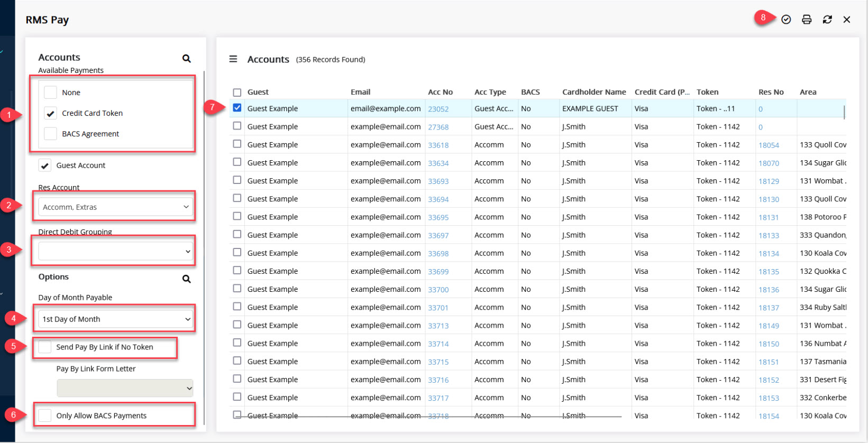Screen dimensions: 868x443
Task: Sort by the Res No column header
Action: tap(771, 92)
